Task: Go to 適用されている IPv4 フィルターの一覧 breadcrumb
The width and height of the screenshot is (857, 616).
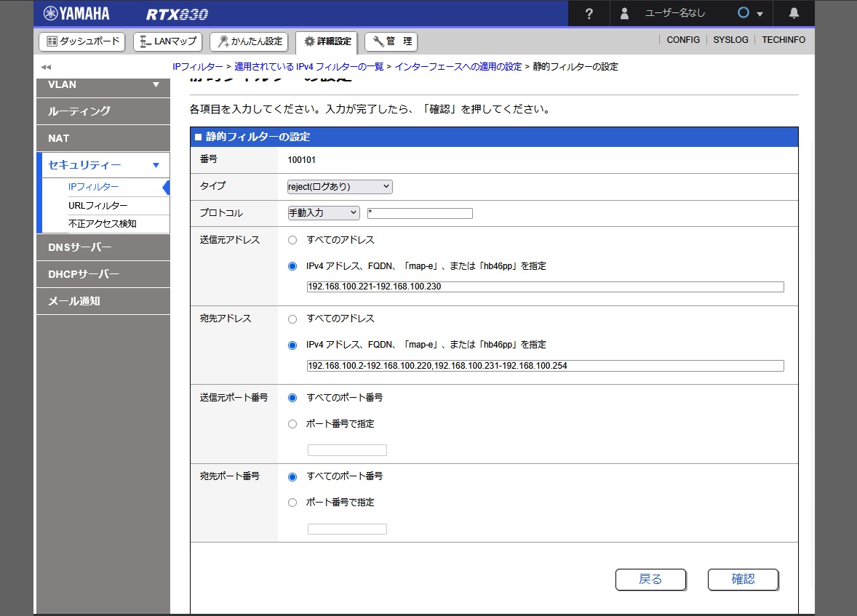Action: (308, 67)
